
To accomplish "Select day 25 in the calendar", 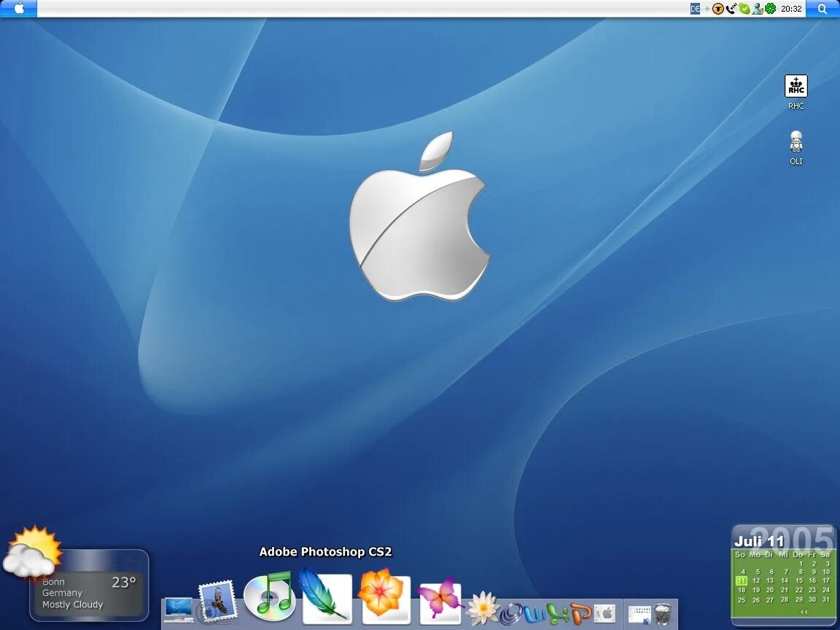I will (x=742, y=600).
